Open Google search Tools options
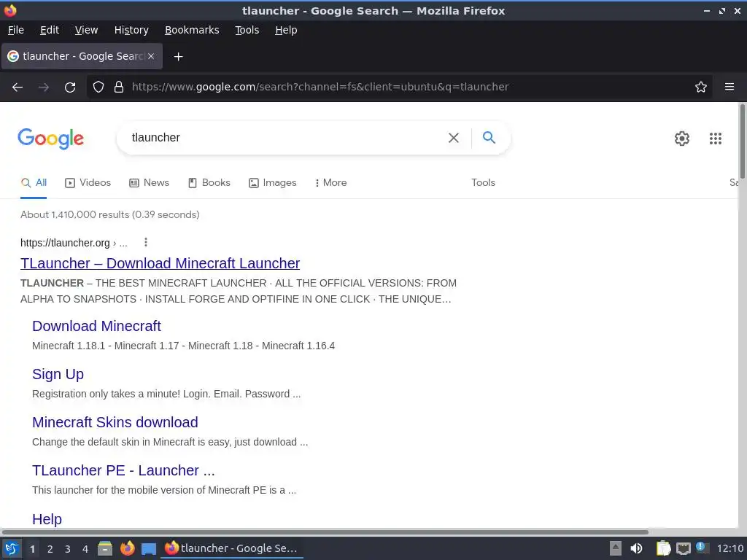This screenshot has height=560, width=747. (x=483, y=183)
